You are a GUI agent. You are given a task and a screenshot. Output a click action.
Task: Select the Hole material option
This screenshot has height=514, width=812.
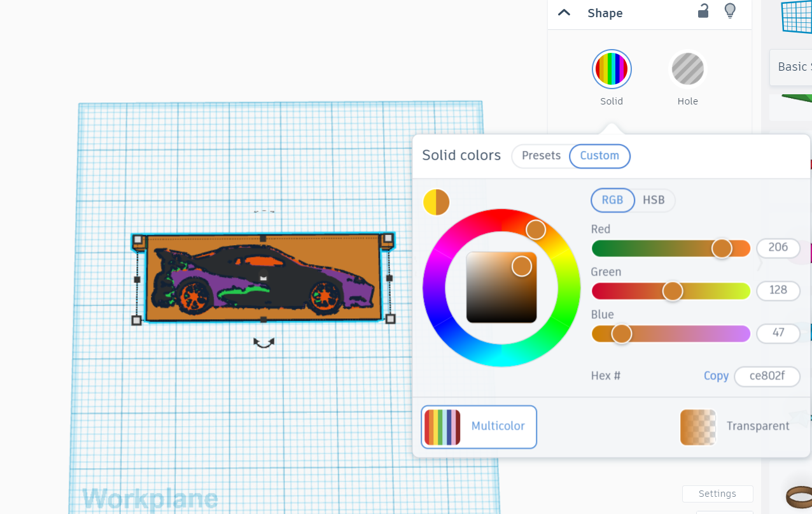pos(687,69)
